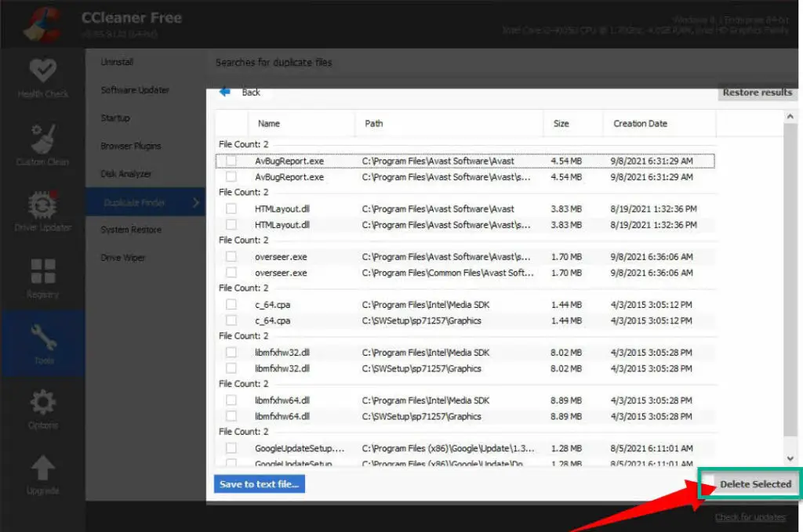Click the Searches for duplicate files heading

pos(274,63)
